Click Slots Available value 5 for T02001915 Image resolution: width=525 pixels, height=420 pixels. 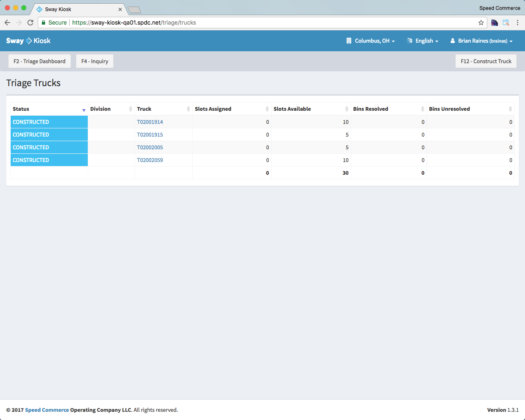click(347, 135)
